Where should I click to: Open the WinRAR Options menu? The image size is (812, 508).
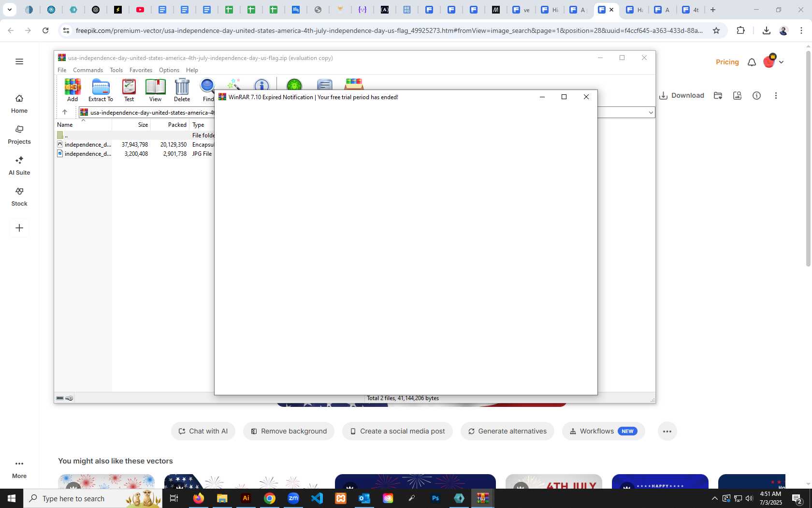click(169, 70)
